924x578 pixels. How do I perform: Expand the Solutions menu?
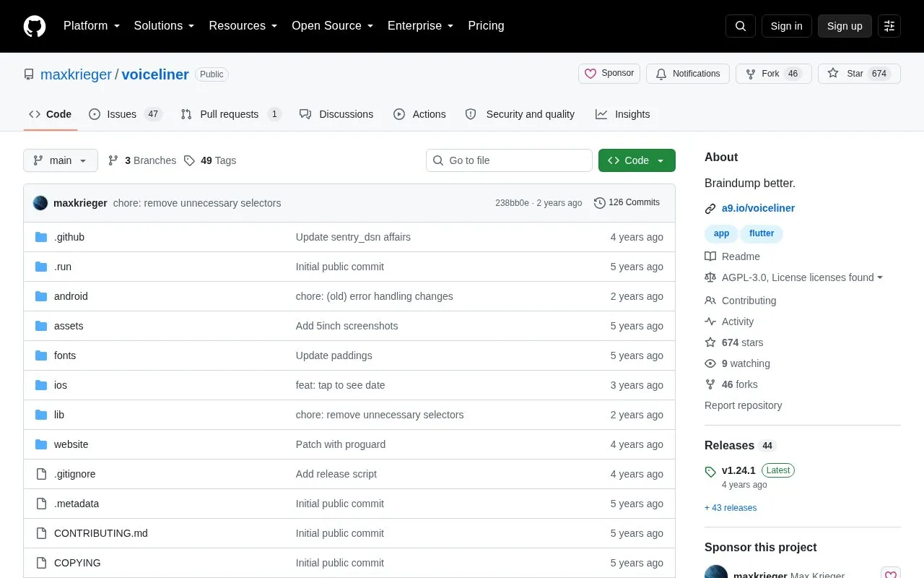click(x=165, y=26)
